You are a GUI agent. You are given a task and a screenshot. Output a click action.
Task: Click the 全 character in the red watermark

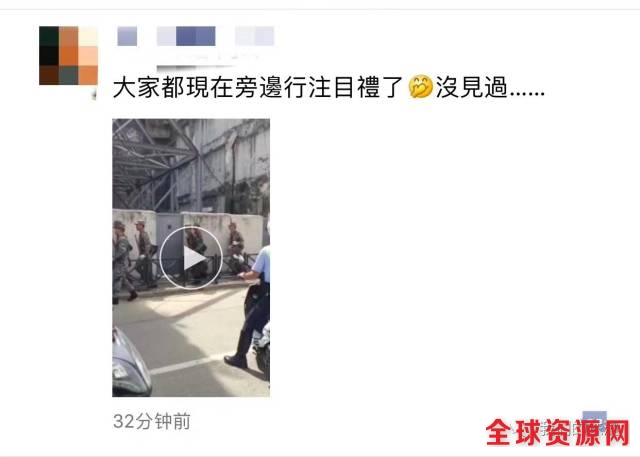tap(499, 432)
